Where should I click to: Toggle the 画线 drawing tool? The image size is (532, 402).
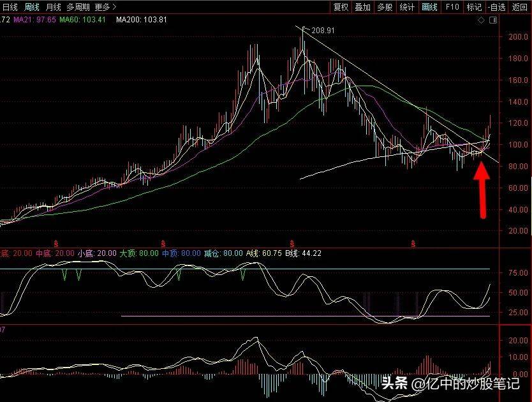tap(429, 7)
